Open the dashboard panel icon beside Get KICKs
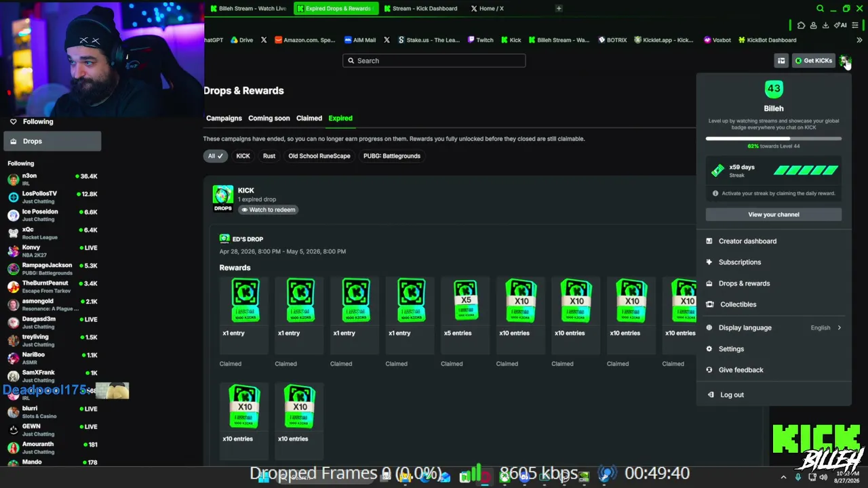Screen dimensions: 868x488 pos(781,61)
